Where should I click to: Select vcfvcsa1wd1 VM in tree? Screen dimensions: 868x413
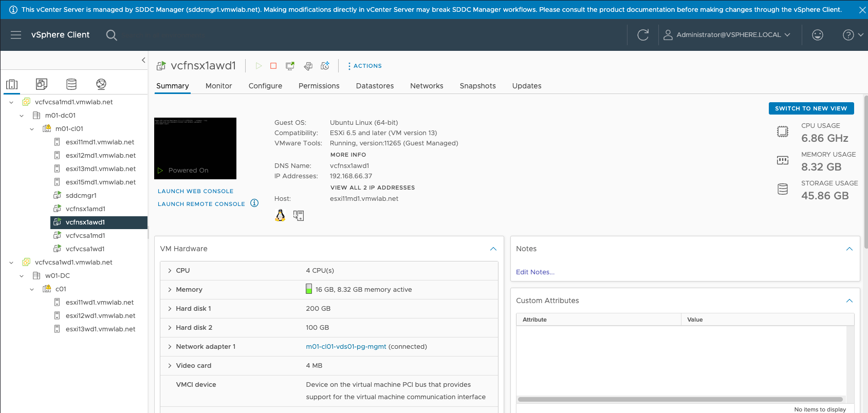pyautogui.click(x=85, y=249)
